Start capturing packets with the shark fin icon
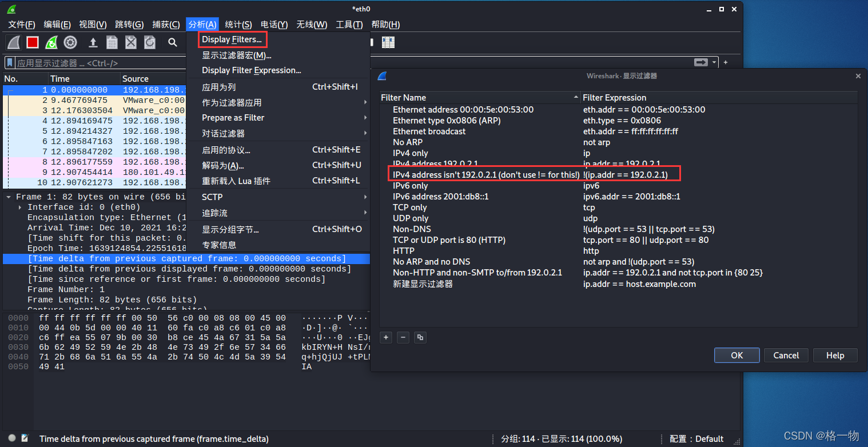868x447 pixels. (14, 42)
